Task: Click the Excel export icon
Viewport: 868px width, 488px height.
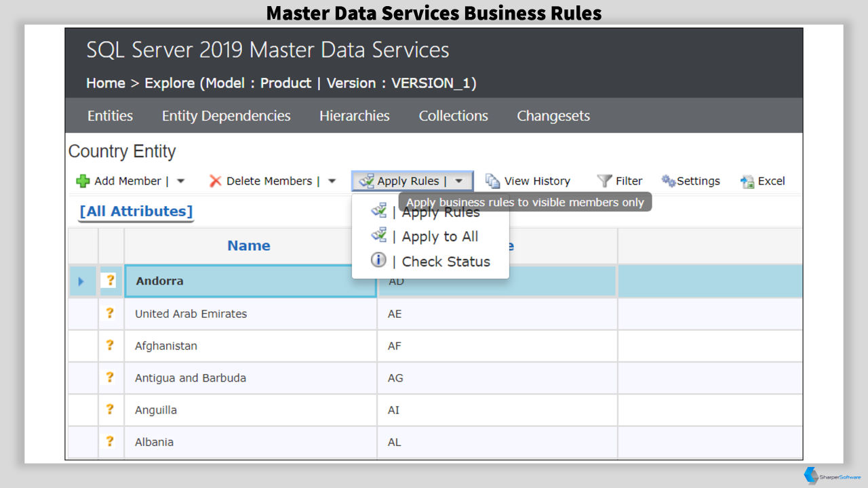Action: tap(748, 181)
